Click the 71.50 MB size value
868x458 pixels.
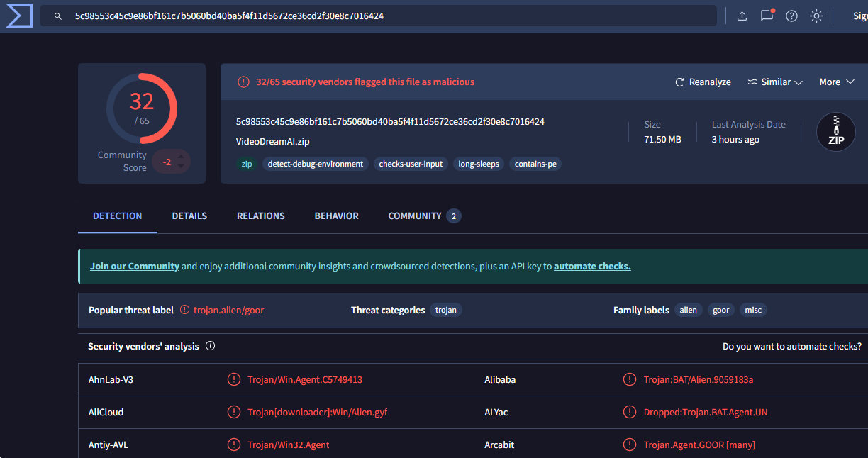click(662, 139)
